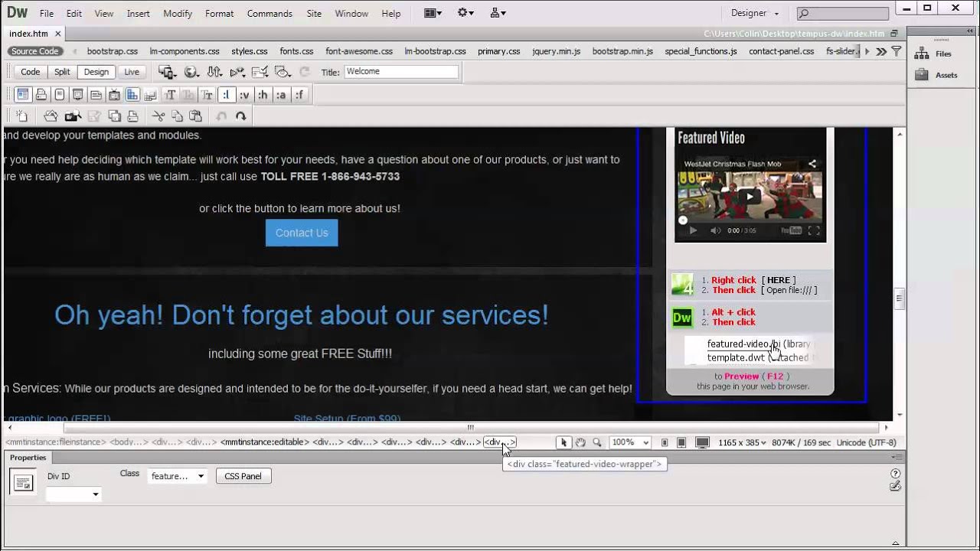
Task: Click the Cut scissors icon
Action: pyautogui.click(x=158, y=116)
